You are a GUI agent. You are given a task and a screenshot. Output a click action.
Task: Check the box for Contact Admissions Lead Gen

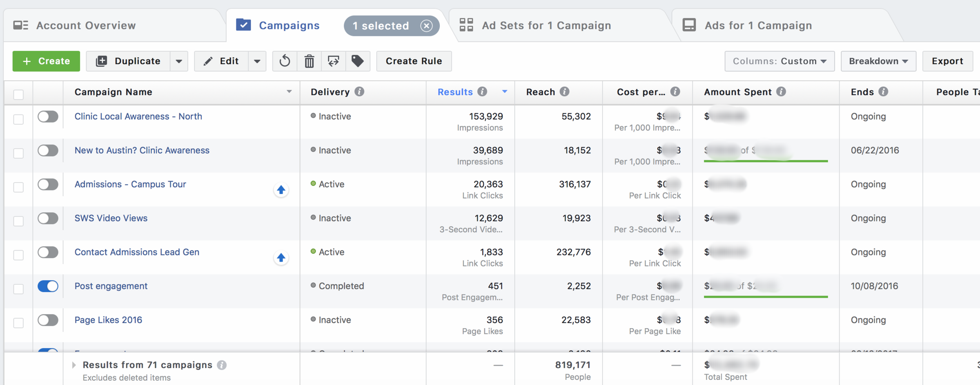(18, 255)
